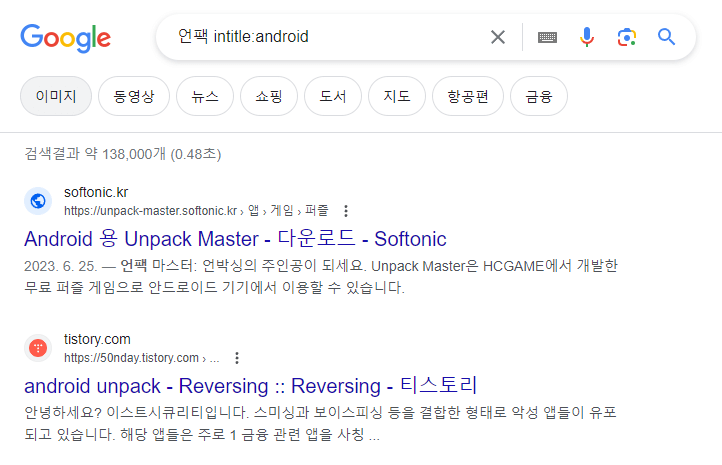Select the 금융 filter tab
722x465 pixels.
539,96
